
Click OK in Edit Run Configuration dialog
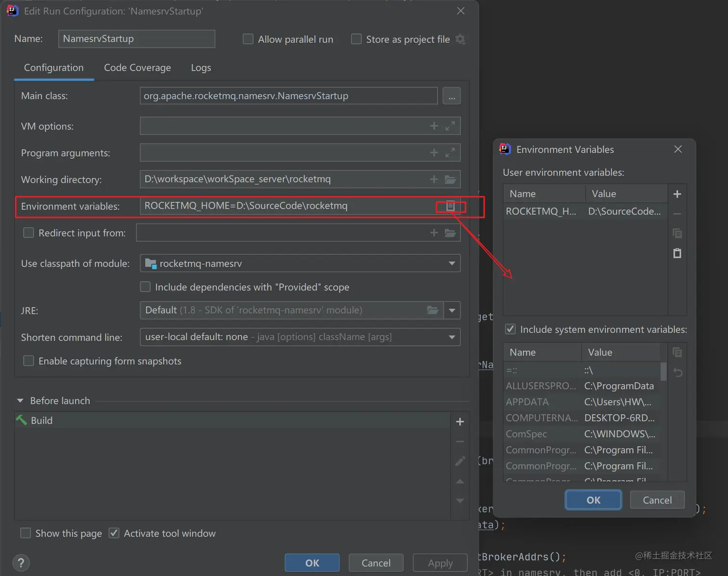tap(312, 563)
